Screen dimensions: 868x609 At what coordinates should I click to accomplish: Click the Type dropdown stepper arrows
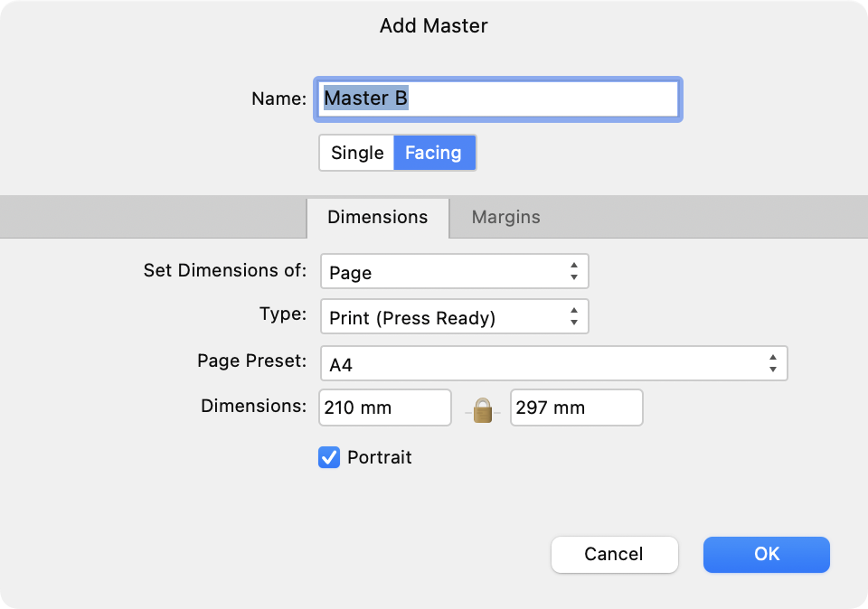pyautogui.click(x=575, y=316)
